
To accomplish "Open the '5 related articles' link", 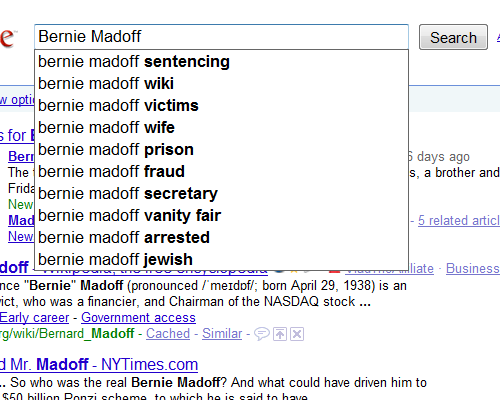I will (x=459, y=221).
